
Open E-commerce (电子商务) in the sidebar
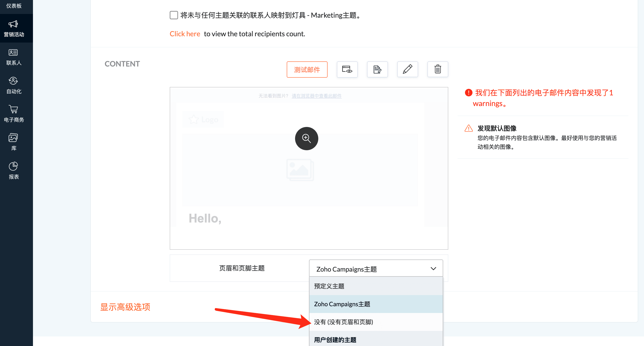[x=14, y=114]
